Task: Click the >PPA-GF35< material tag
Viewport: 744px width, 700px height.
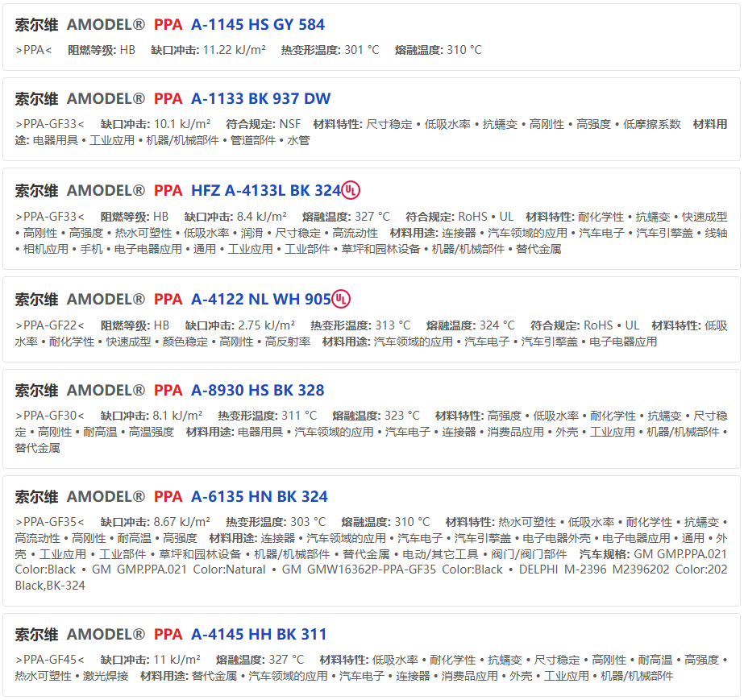Action: [x=50, y=522]
